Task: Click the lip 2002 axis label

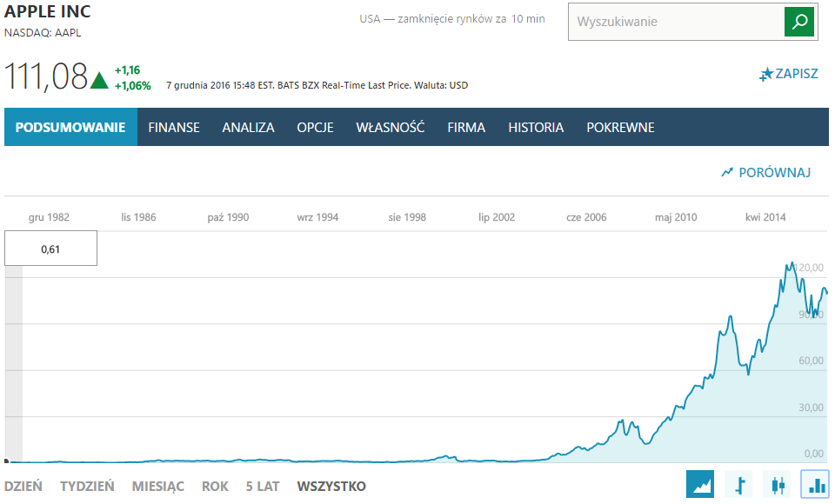Action: point(497,217)
